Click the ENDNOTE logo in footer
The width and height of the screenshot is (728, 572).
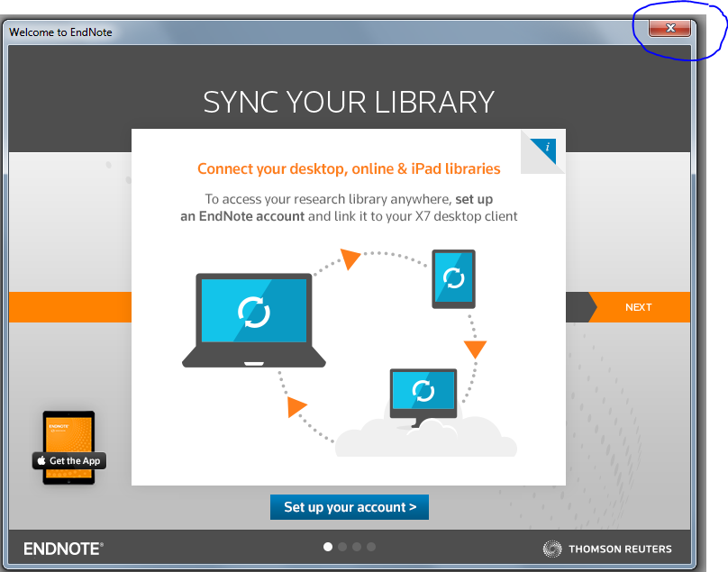(63, 549)
